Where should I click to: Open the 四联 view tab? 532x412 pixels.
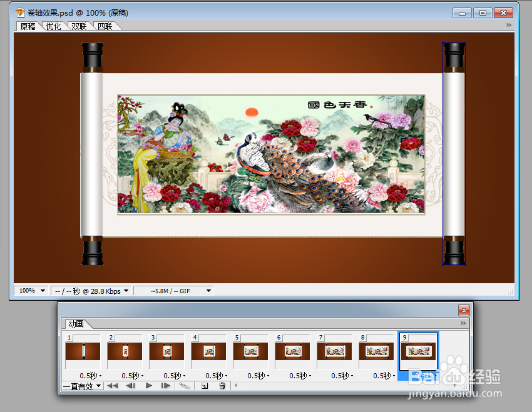105,26
